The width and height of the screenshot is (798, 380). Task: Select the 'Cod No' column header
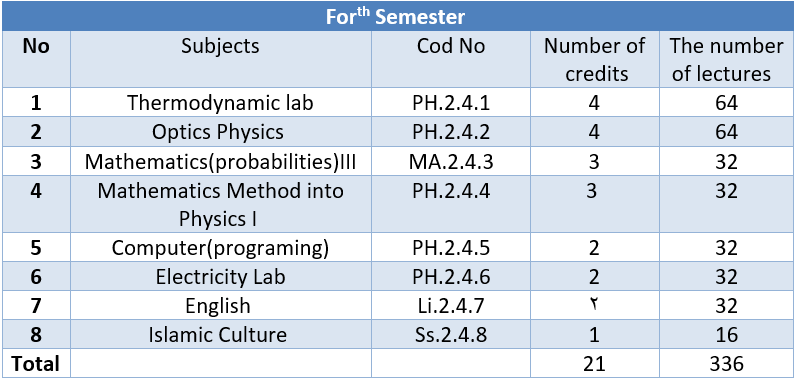pos(451,60)
